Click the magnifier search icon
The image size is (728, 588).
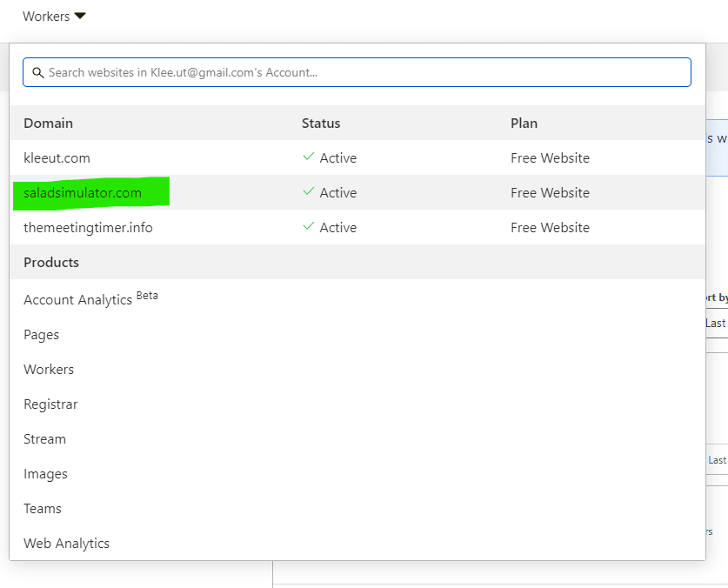point(38,72)
